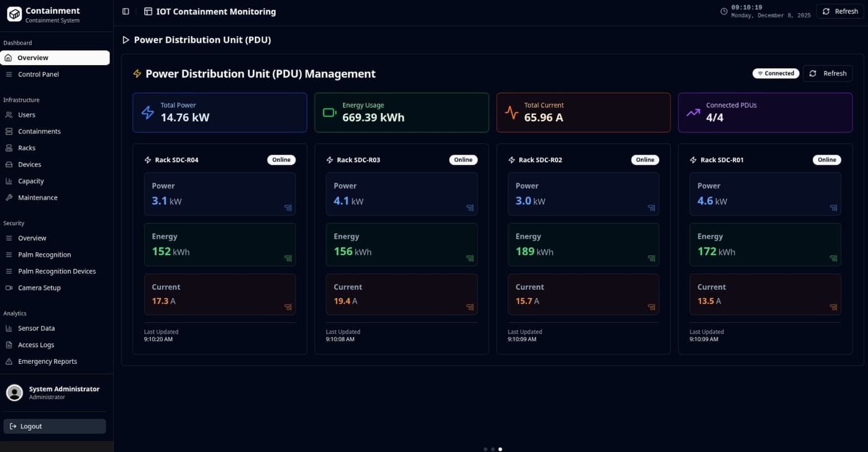Open the Sensor Data chart icon
The width and height of the screenshot is (868, 452).
[8, 328]
